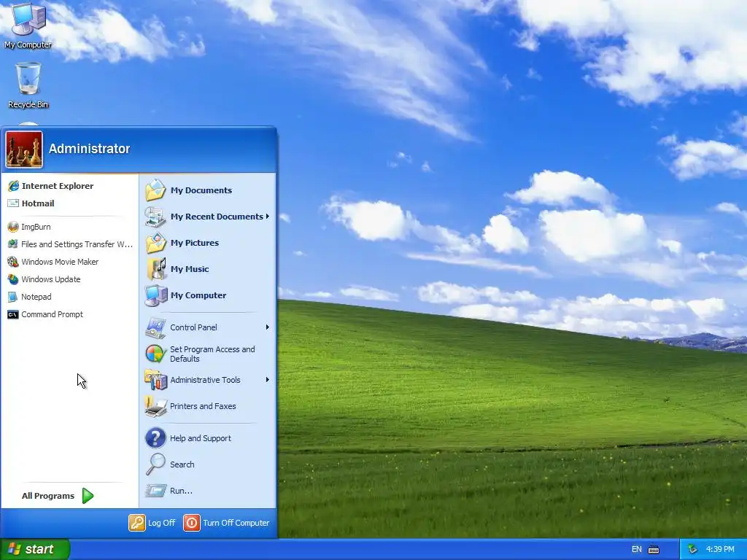This screenshot has width=747, height=560.
Task: Open the My Documents folder icon
Action: pos(156,190)
